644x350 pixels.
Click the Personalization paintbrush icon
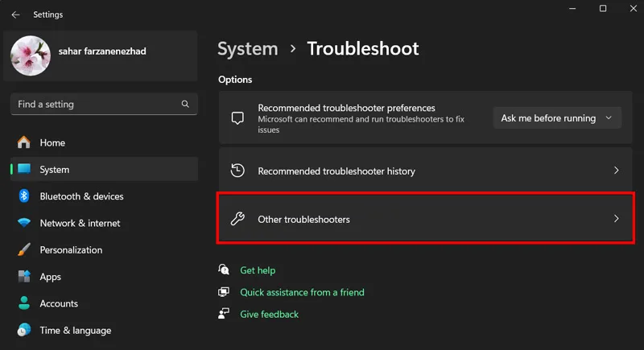click(24, 249)
